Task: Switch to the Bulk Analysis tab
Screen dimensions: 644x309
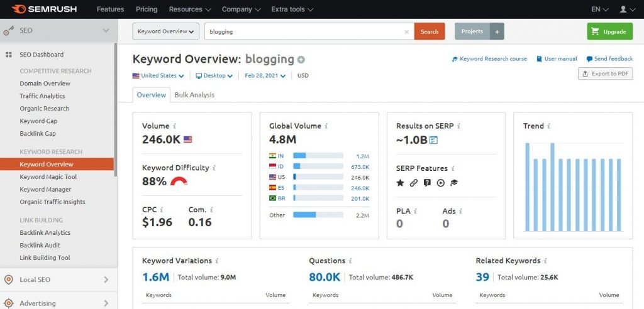Action: [194, 95]
